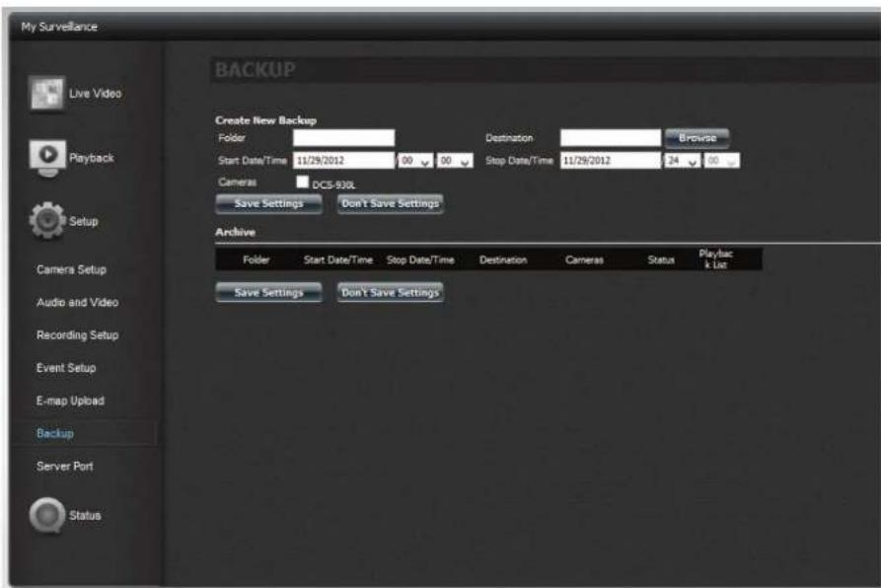Check the DCS-930L camera checkbox
881x588 pixels.
302,182
